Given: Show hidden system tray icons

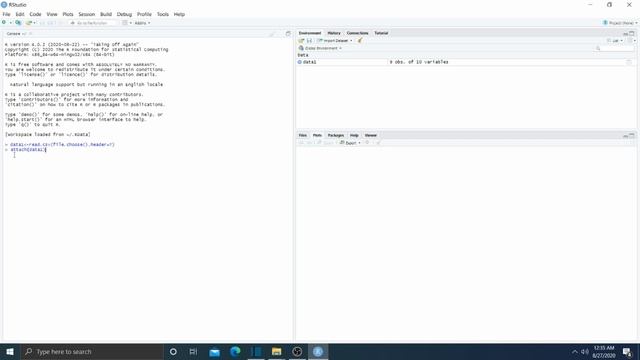Looking at the screenshot, I should pyautogui.click(x=574, y=351).
